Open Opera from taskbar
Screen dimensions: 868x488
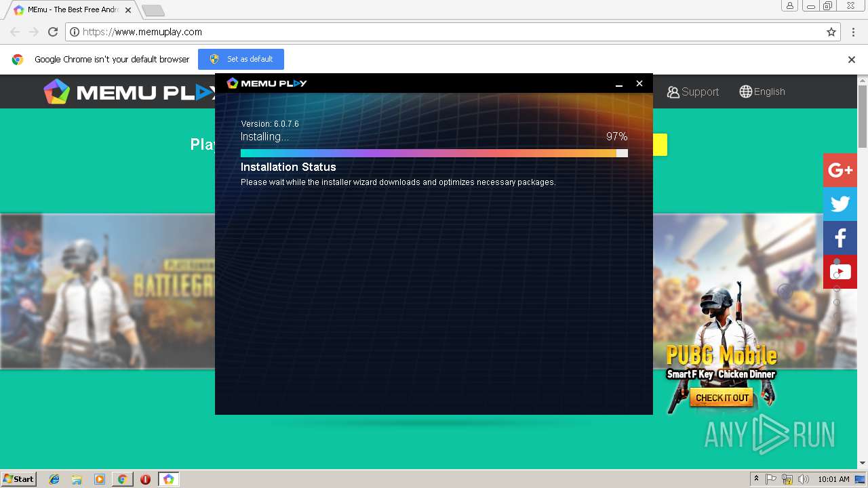click(145, 479)
